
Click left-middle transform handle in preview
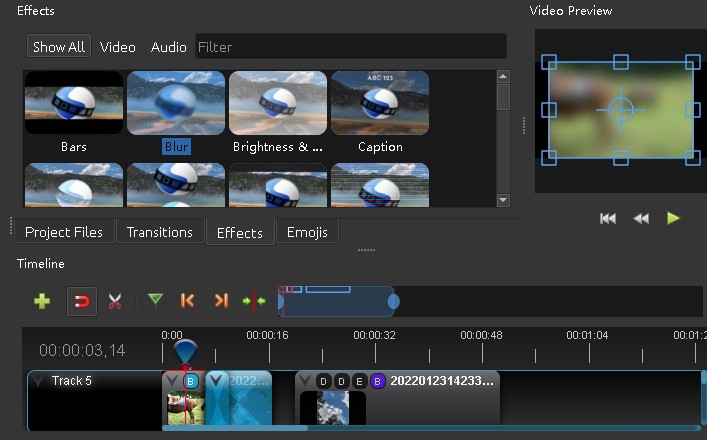pos(549,110)
